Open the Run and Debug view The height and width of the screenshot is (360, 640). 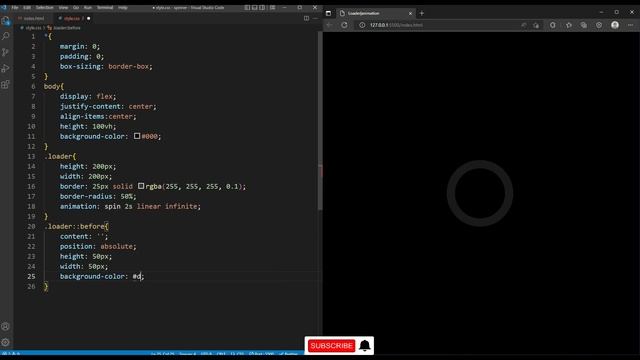pos(6,68)
